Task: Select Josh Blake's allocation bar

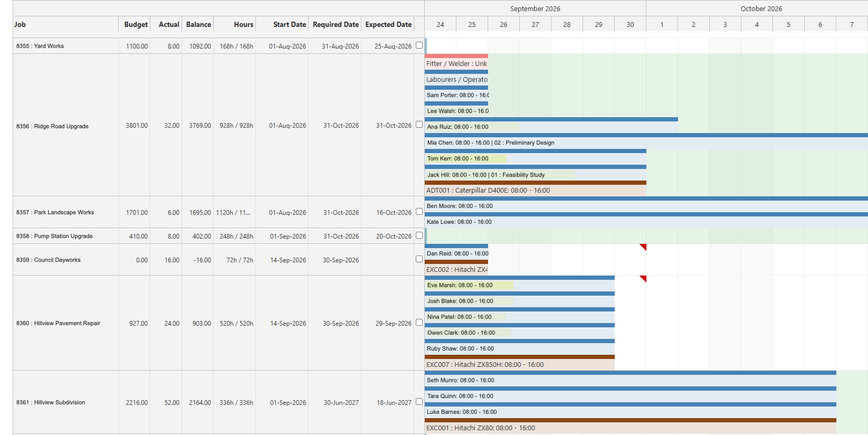Action: 520,299
